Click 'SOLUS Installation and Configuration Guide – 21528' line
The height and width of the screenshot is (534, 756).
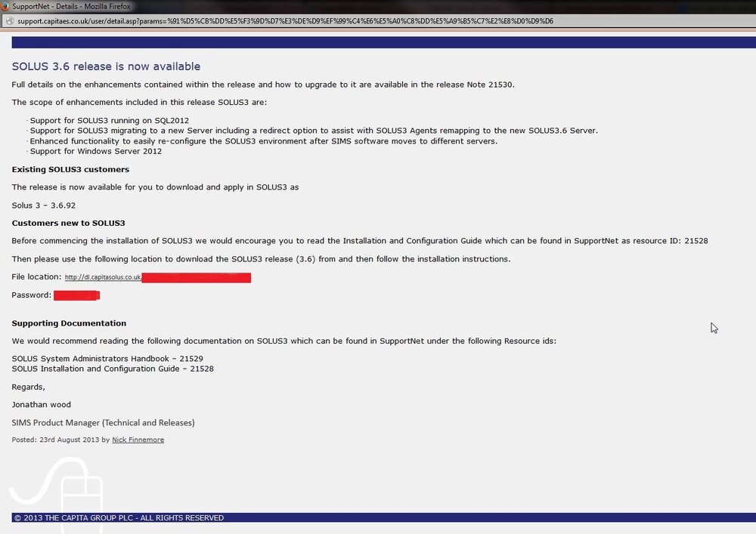(x=113, y=369)
